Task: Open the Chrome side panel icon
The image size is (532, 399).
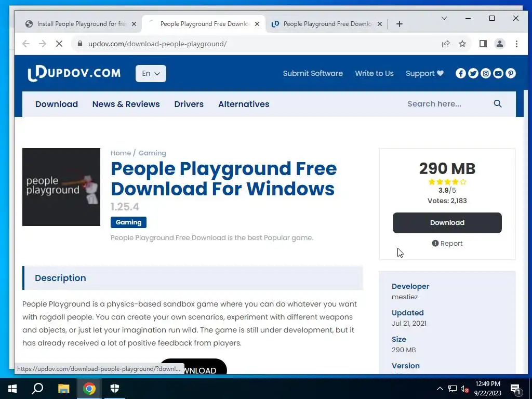Action: pyautogui.click(x=483, y=44)
